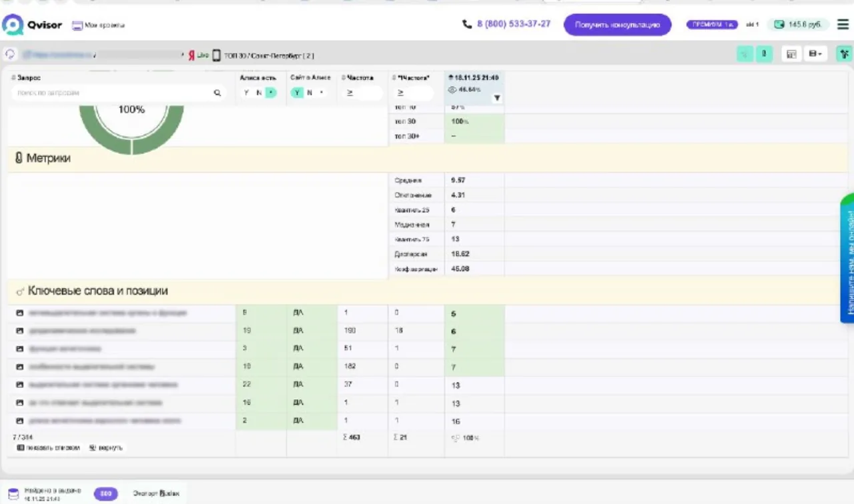Open the save dropdown in the top-right toolbar
The height and width of the screenshot is (504, 854).
coord(816,54)
